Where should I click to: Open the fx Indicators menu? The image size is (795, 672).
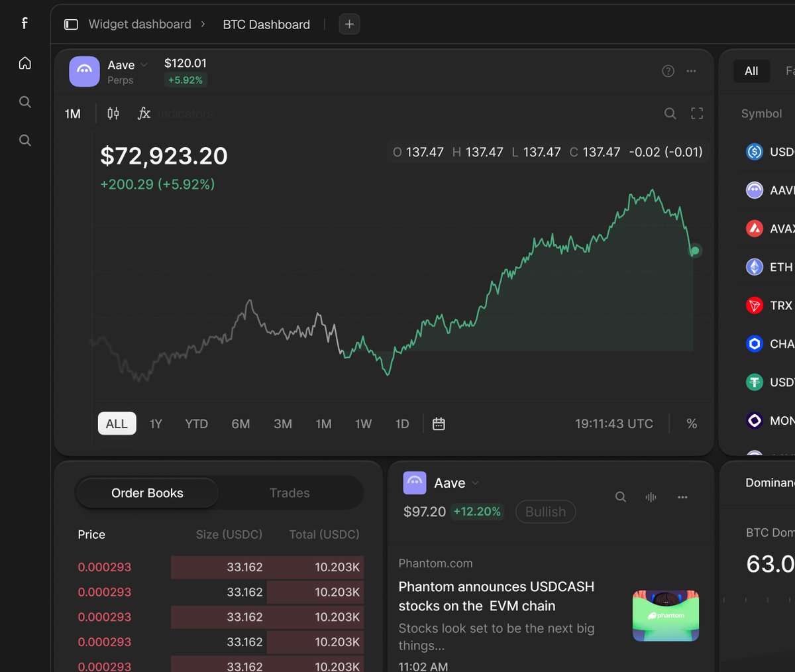point(176,114)
